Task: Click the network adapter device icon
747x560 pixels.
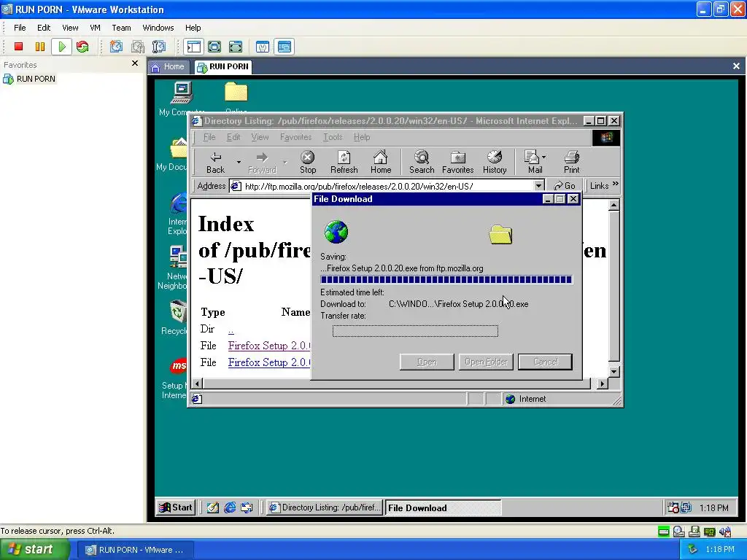Action: coord(710,532)
